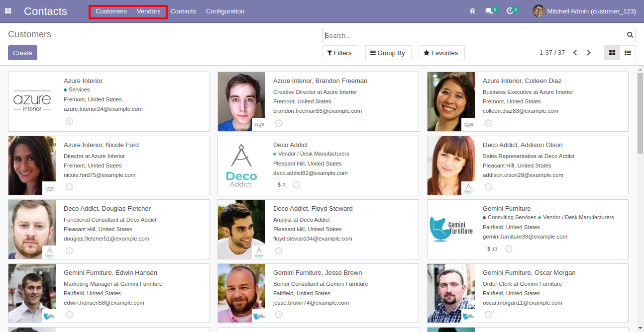
Task: Click the $ 13 sales badge on Gemini Furniture
Action: click(x=492, y=249)
